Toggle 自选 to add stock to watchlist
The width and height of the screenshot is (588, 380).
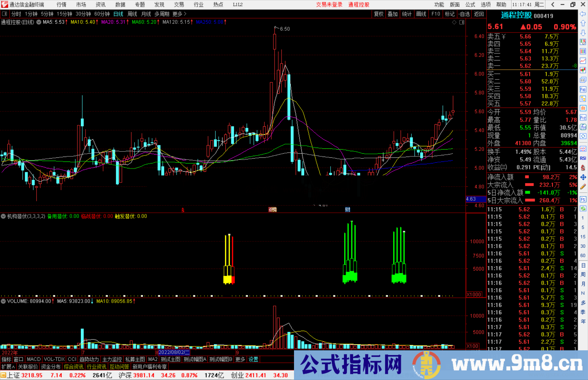tap(464, 14)
